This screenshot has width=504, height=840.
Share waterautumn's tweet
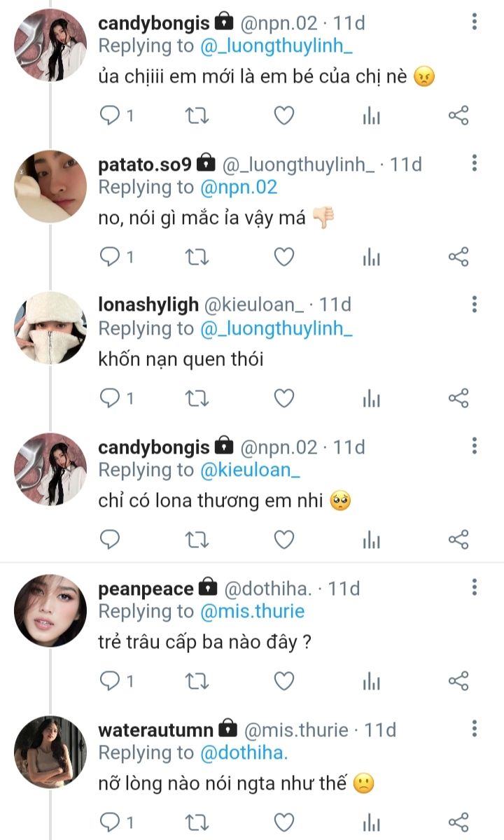458,821
